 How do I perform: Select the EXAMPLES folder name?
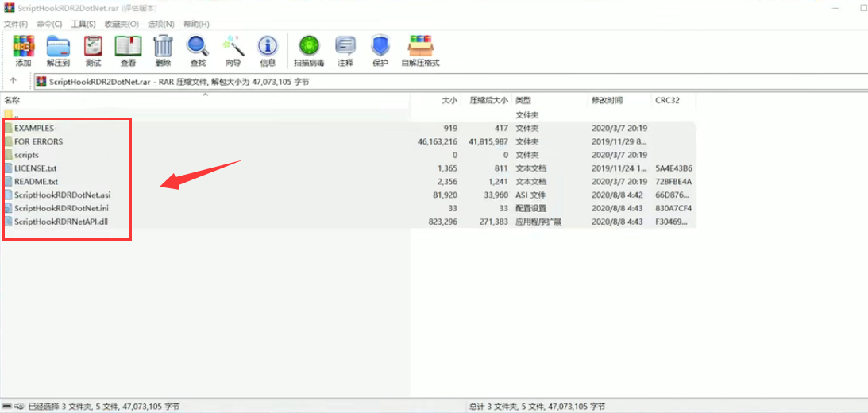point(34,128)
